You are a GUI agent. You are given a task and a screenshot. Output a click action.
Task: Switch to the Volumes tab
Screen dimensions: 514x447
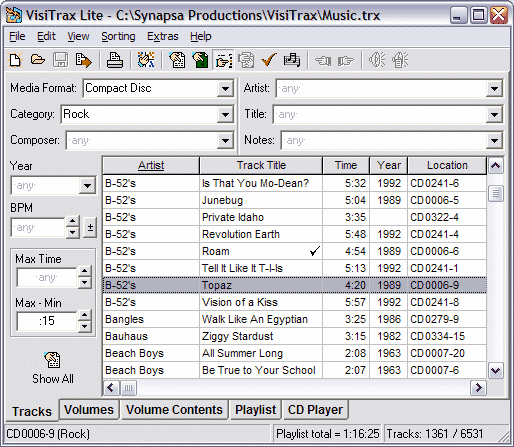coord(89,410)
